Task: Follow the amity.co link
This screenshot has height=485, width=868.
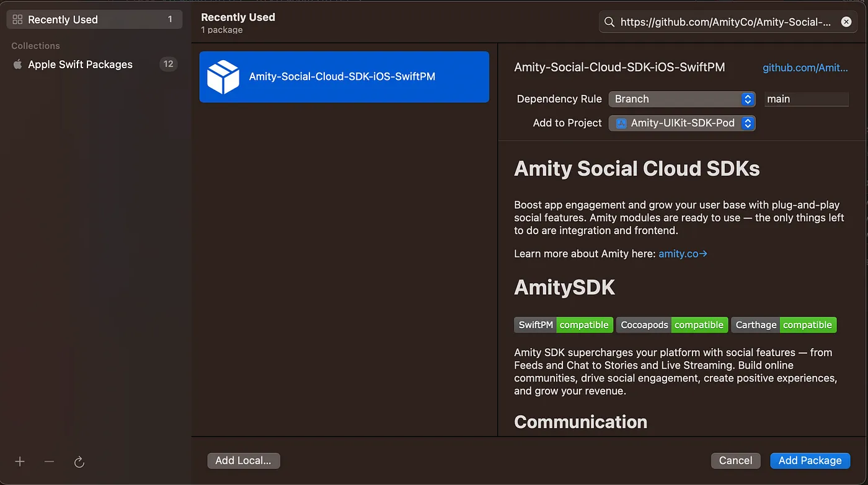Action: [683, 253]
